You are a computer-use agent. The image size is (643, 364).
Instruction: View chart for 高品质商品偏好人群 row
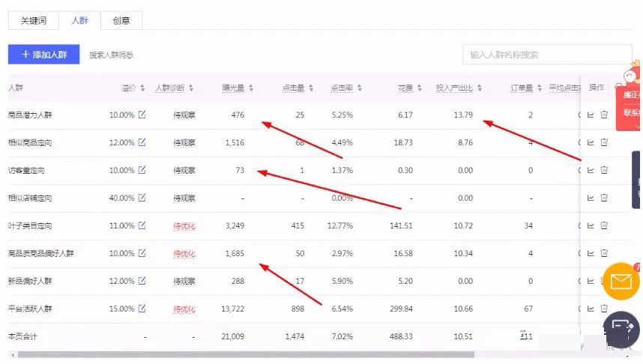point(591,253)
